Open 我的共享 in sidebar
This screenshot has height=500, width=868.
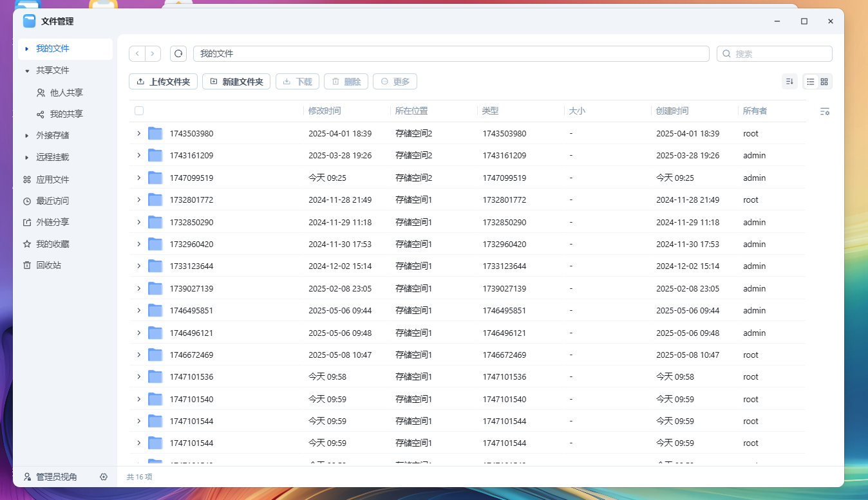(x=65, y=114)
